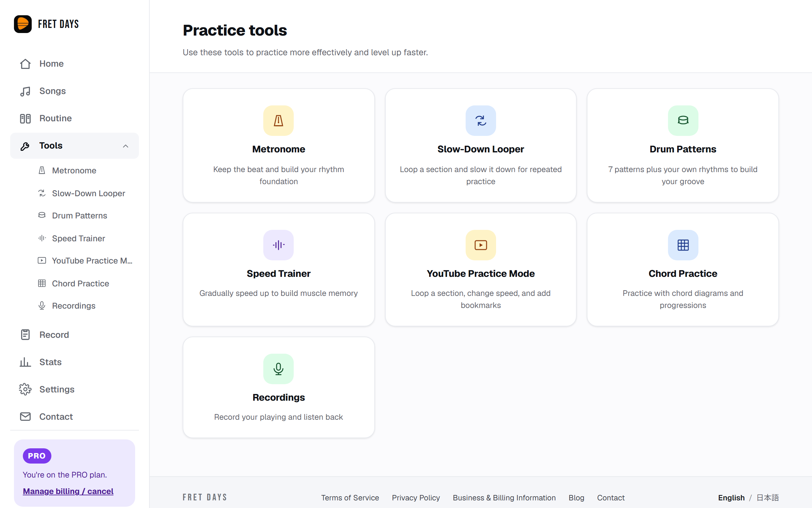812x508 pixels.
Task: Click the Chord Practice card title
Action: [683, 273]
